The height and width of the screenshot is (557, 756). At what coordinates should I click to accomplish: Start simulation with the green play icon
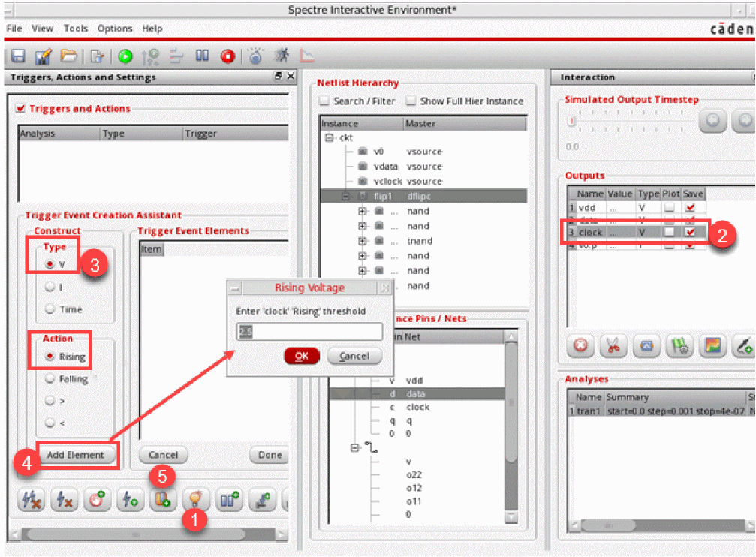point(125,56)
